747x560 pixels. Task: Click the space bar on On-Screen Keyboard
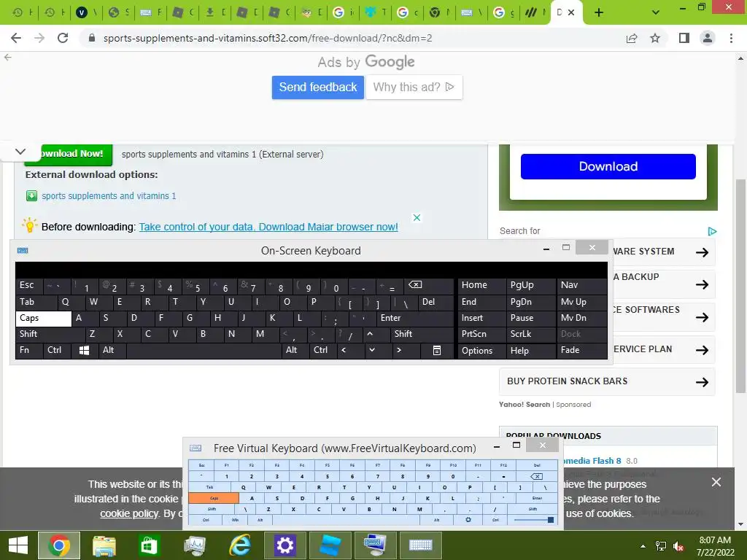(204, 351)
